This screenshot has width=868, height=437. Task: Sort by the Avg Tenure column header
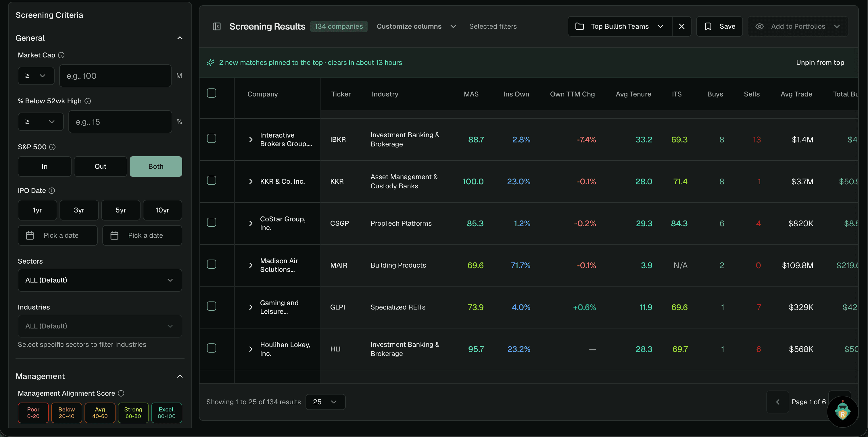[633, 94]
